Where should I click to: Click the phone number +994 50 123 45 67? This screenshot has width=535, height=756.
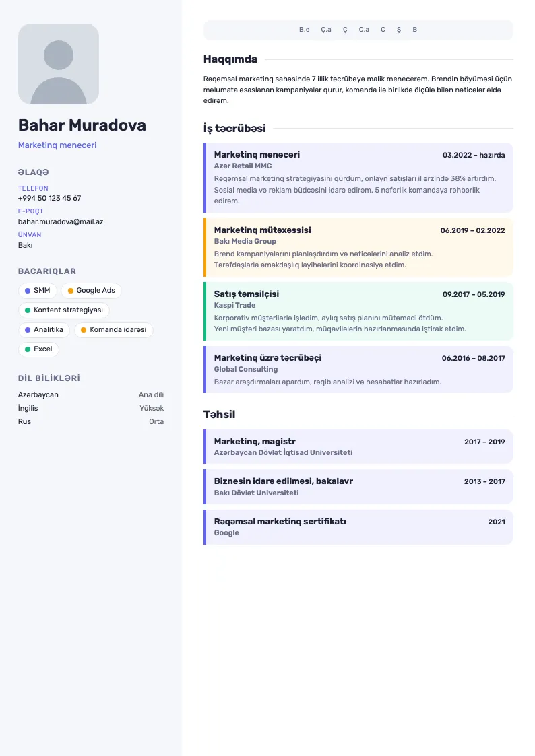tap(50, 198)
